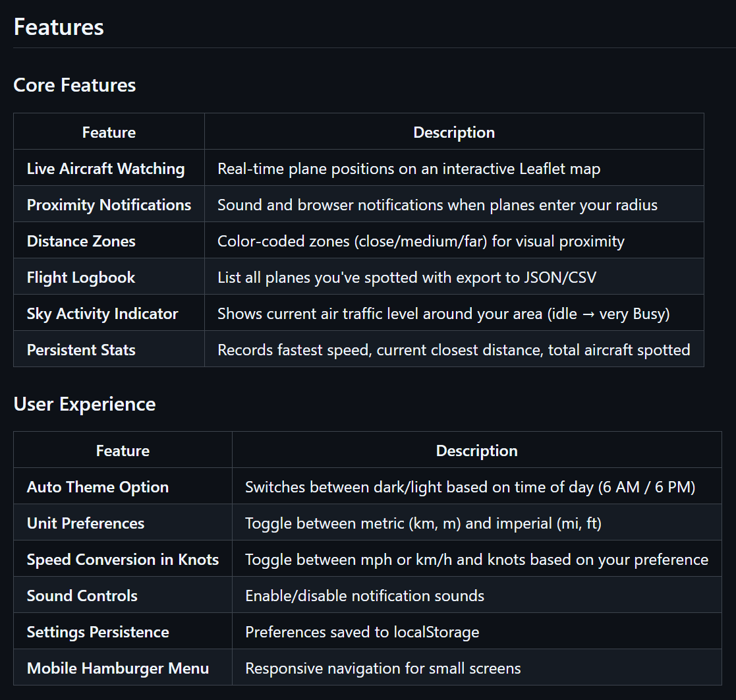The height and width of the screenshot is (700, 736).
Task: Select the Live Aircraft Watching row title
Action: [x=105, y=169]
